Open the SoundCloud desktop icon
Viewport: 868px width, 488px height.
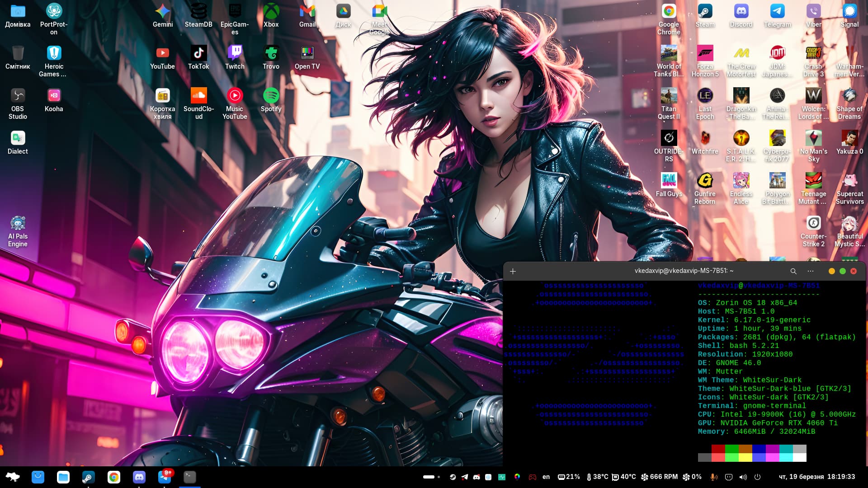pos(198,96)
